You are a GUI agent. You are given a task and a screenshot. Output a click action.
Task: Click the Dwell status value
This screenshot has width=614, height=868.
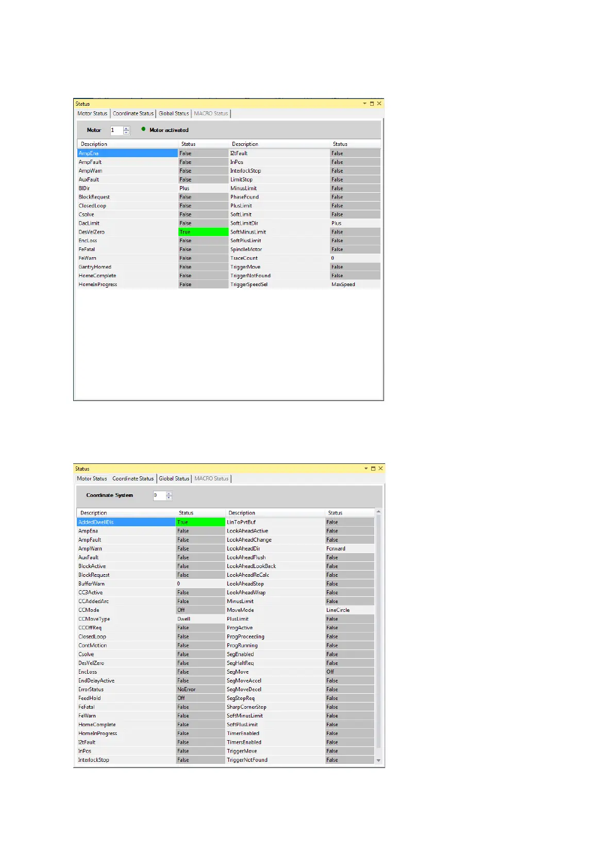[x=184, y=619]
